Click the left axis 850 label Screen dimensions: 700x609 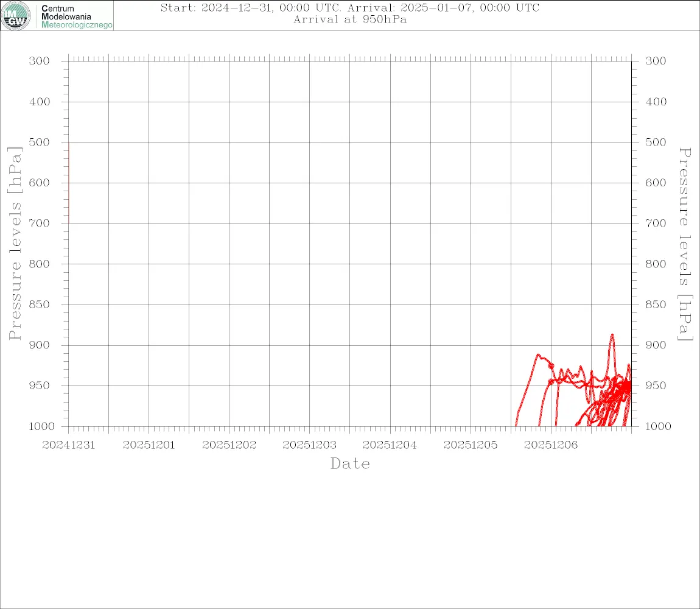coord(40,304)
